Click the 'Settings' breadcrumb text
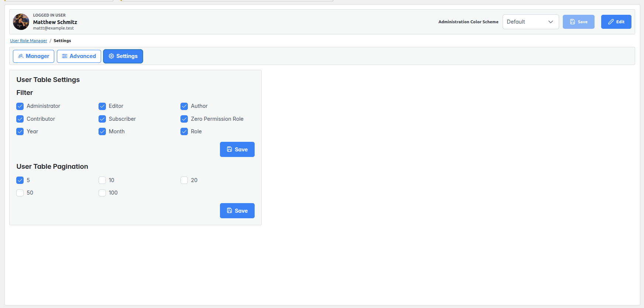Screen dimensions: 644x308 [x=62, y=41]
